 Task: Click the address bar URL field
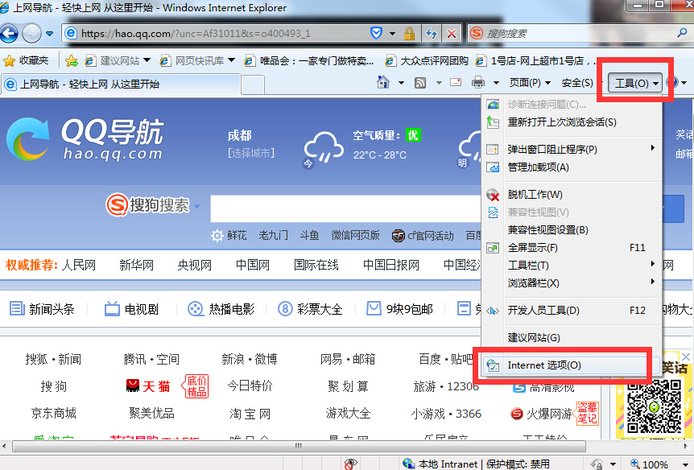[x=217, y=34]
